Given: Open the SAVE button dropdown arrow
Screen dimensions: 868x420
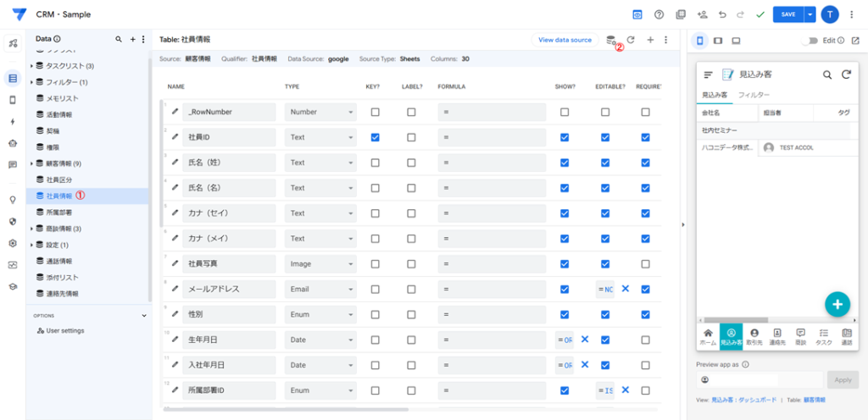Looking at the screenshot, I should (810, 15).
